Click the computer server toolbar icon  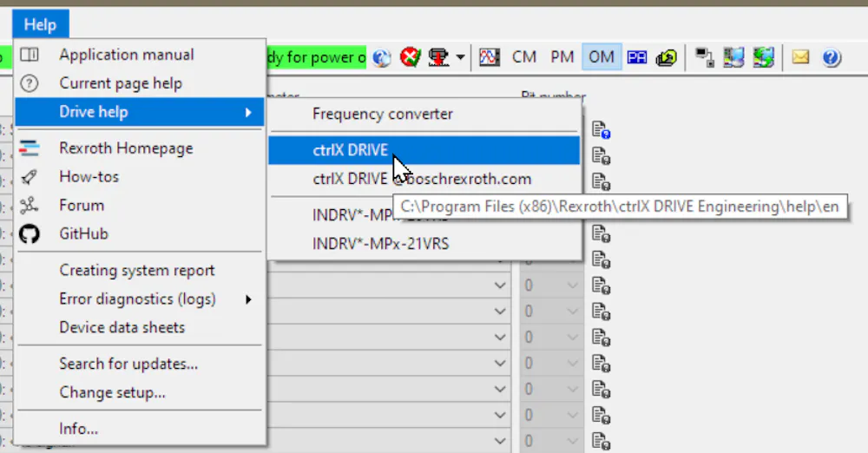[733, 57]
